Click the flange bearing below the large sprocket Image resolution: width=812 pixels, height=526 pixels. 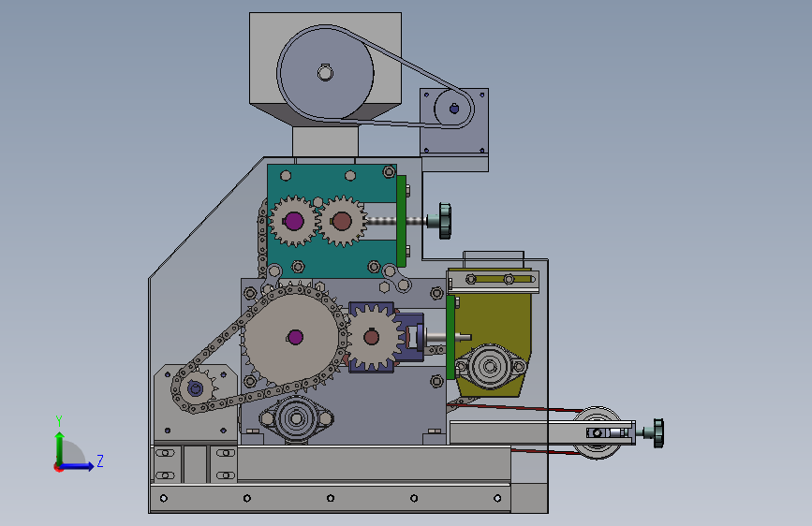coord(296,418)
